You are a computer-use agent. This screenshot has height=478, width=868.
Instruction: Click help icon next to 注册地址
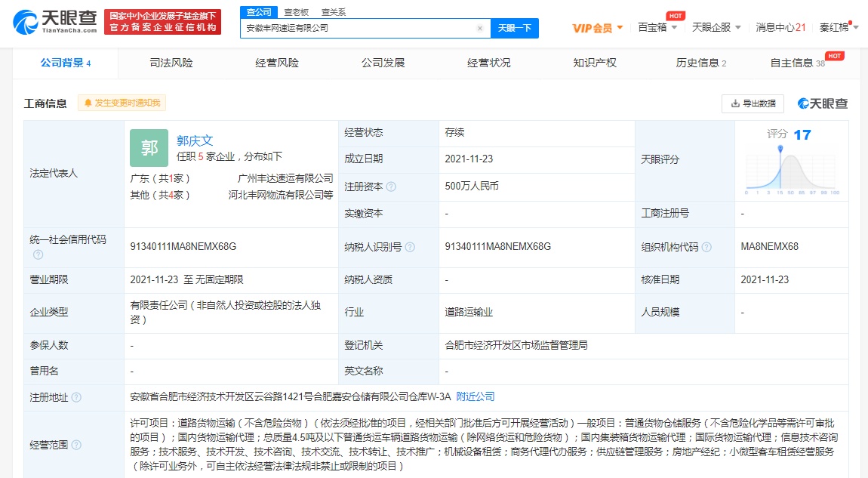(76, 397)
